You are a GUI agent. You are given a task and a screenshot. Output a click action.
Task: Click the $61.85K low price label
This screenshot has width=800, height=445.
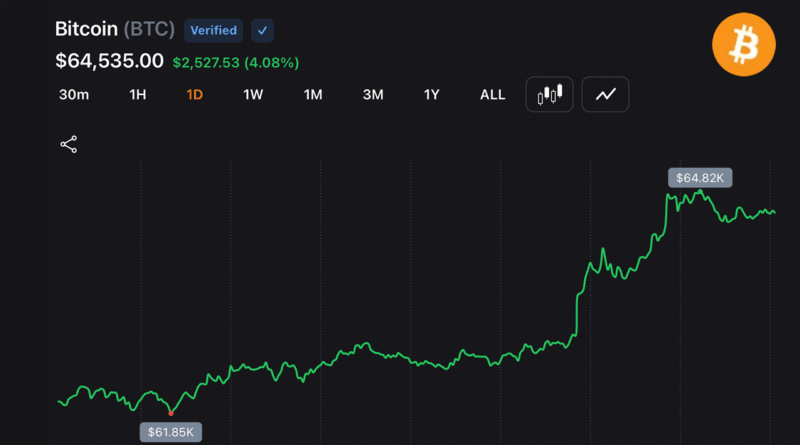[x=171, y=432]
